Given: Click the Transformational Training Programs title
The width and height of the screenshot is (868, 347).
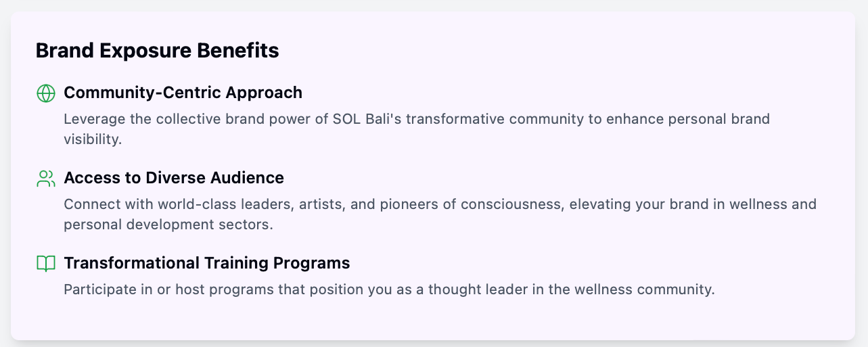Looking at the screenshot, I should (207, 262).
